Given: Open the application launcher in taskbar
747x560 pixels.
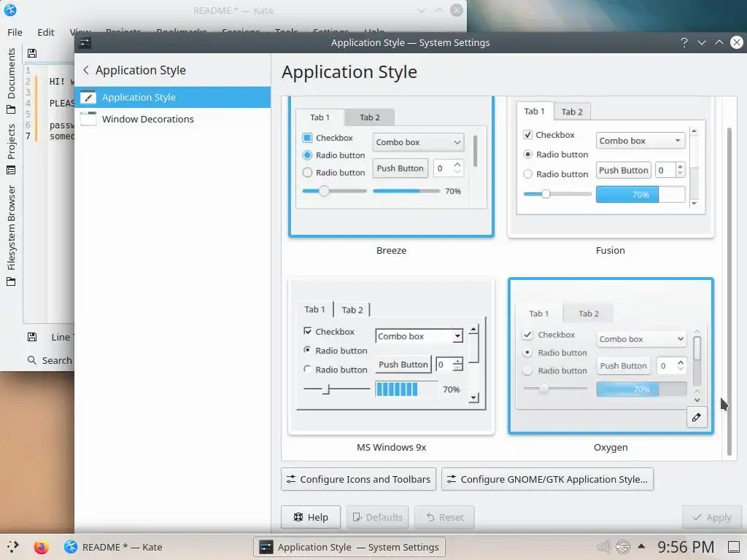Looking at the screenshot, I should click(13, 547).
